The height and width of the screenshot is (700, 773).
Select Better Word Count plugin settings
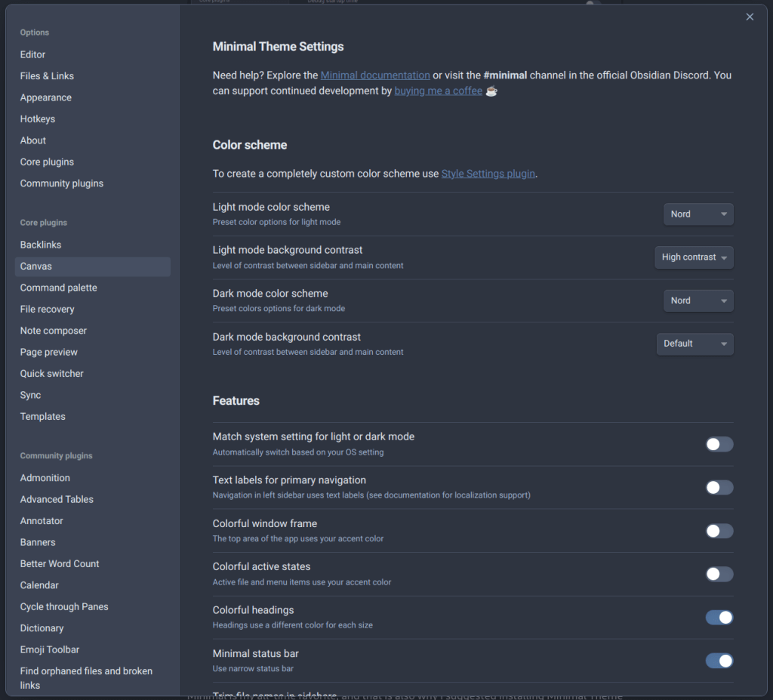coord(60,564)
